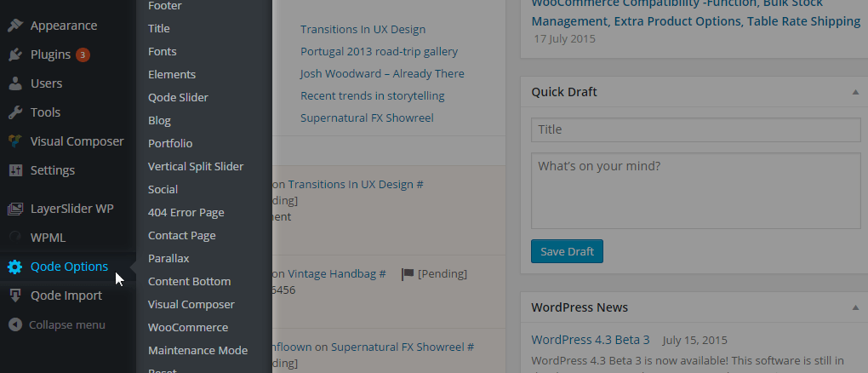
Task: Open Portugal 2013 road-trip gallery link
Action: tap(380, 52)
